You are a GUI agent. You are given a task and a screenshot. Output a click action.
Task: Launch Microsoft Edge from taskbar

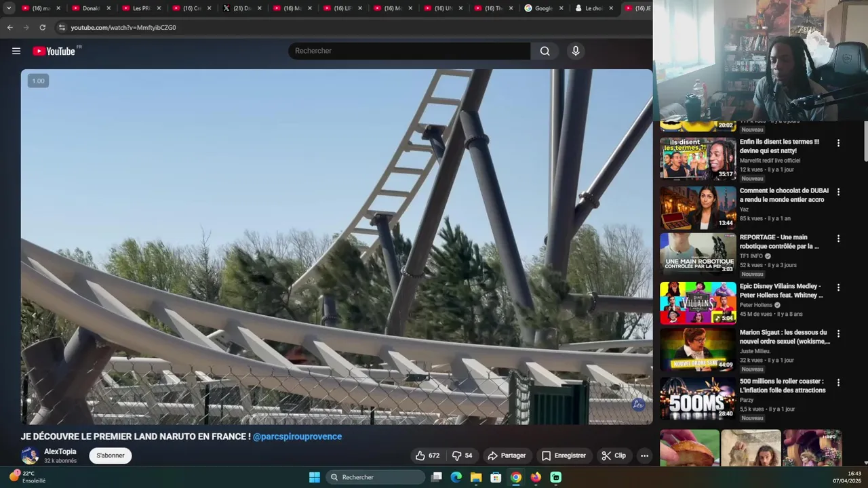(x=456, y=477)
